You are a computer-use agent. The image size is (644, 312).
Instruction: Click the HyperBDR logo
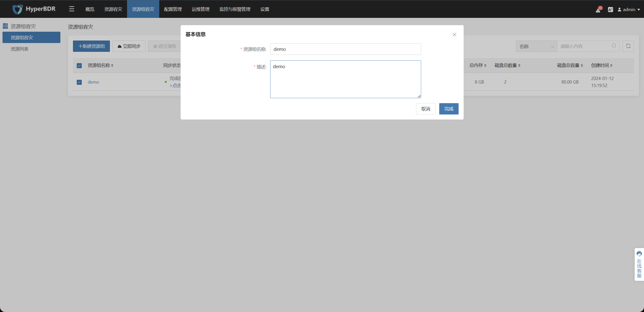pos(34,9)
